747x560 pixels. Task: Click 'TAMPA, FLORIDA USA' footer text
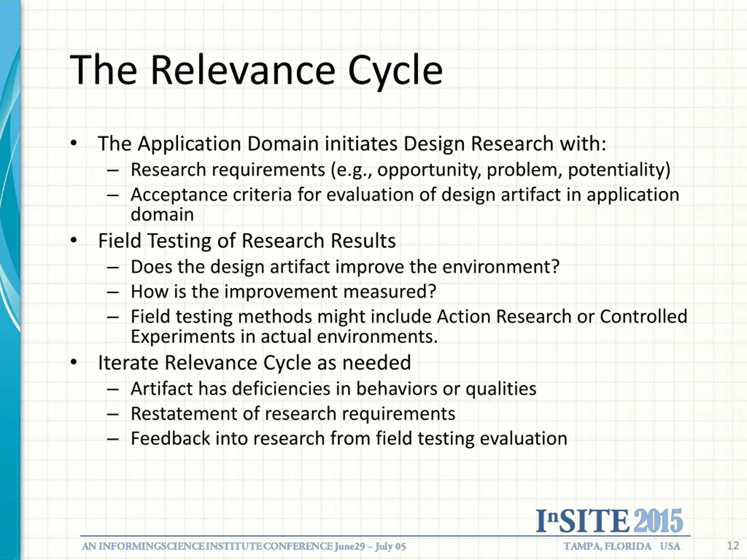coord(622,547)
